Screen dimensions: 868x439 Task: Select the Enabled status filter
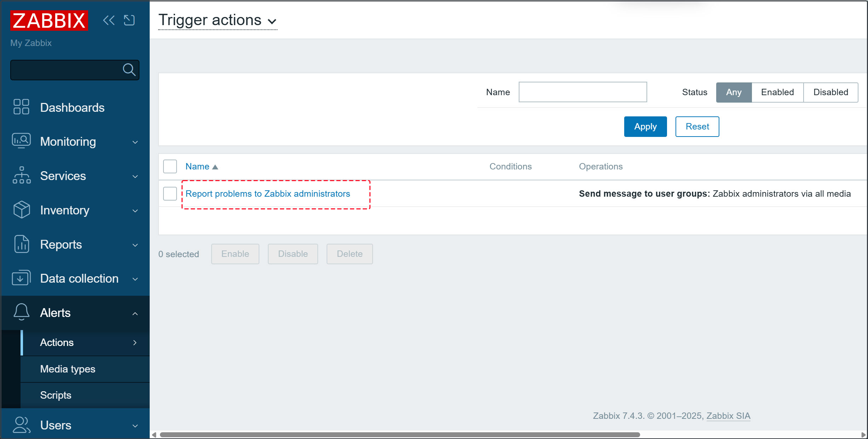(777, 92)
